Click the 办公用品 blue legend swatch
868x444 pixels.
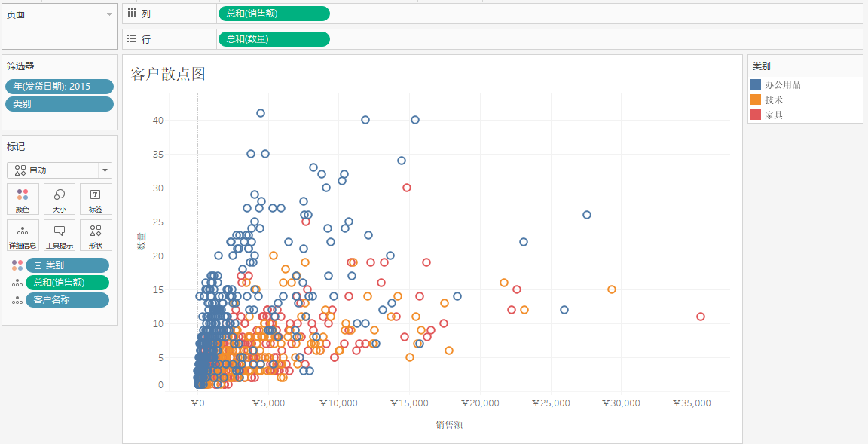point(756,85)
